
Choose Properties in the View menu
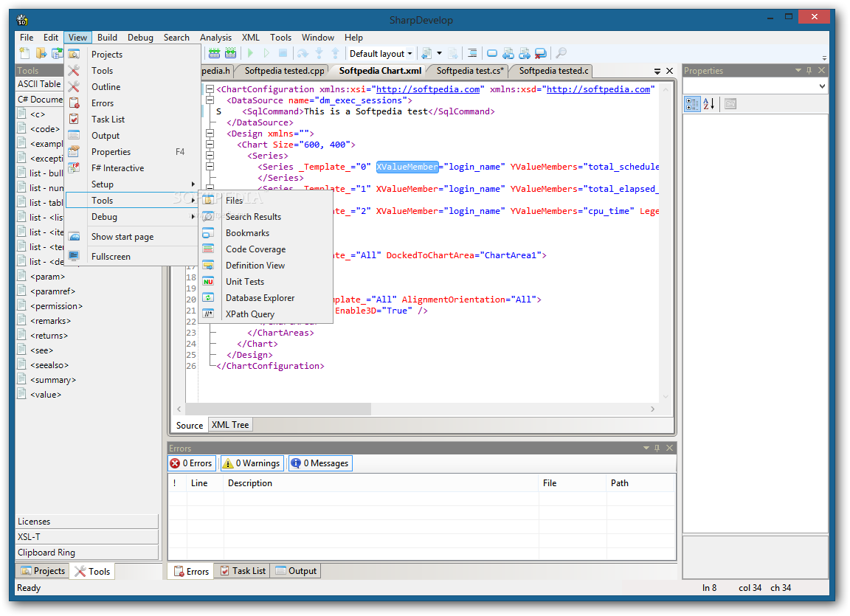click(x=133, y=152)
